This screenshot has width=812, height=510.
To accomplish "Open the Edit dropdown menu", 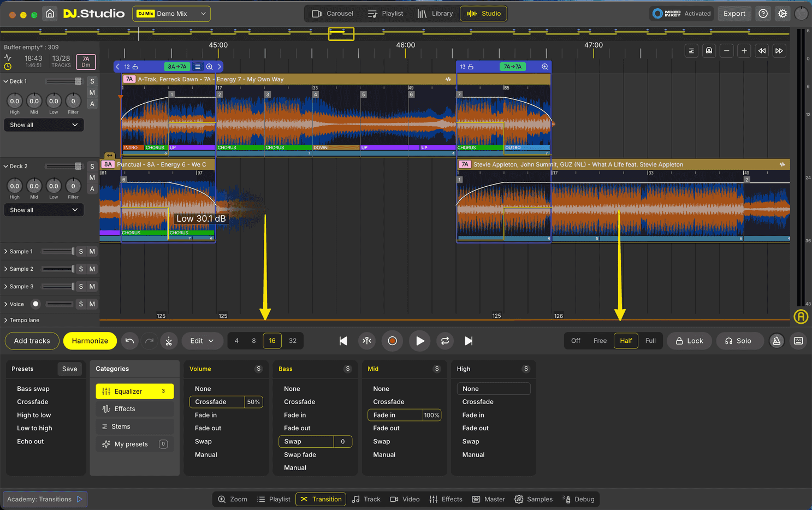I will click(202, 341).
